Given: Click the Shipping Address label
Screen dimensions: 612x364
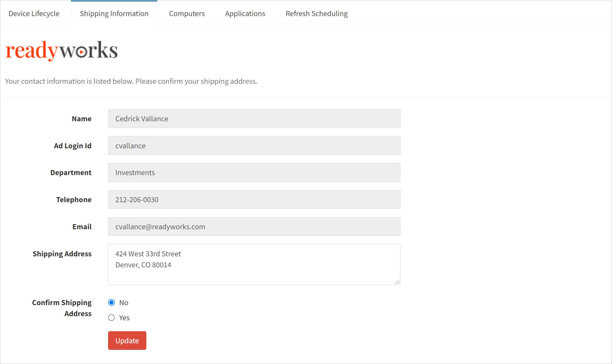Looking at the screenshot, I should [x=62, y=254].
